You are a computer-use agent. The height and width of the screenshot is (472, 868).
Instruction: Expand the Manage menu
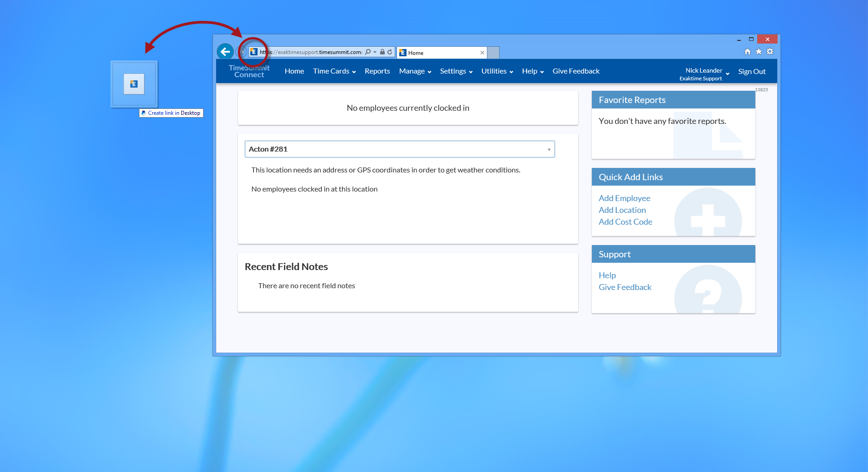click(x=415, y=71)
